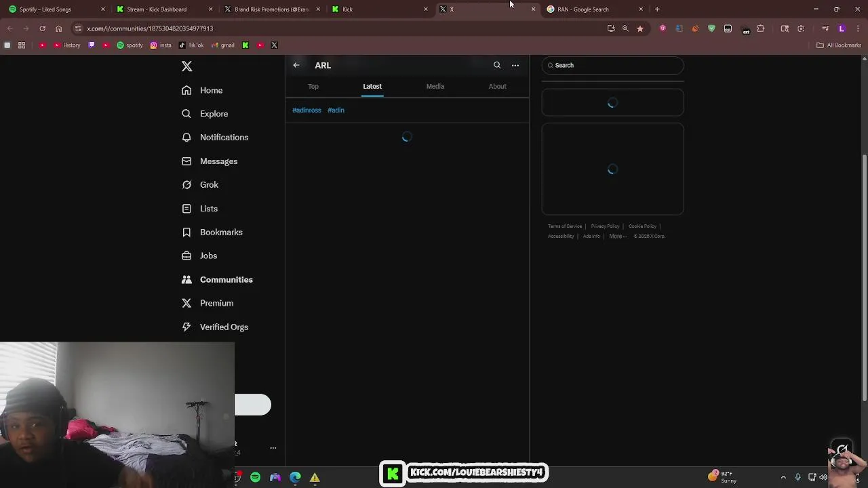868x488 pixels.
Task: Open a new browser tab
Action: tap(657, 9)
